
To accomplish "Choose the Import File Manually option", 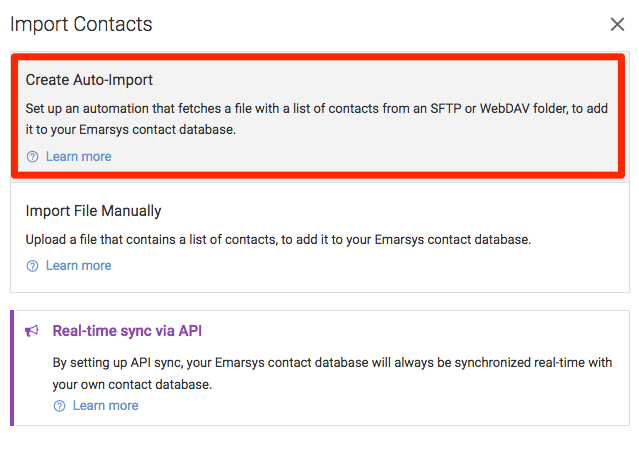I will click(x=320, y=238).
